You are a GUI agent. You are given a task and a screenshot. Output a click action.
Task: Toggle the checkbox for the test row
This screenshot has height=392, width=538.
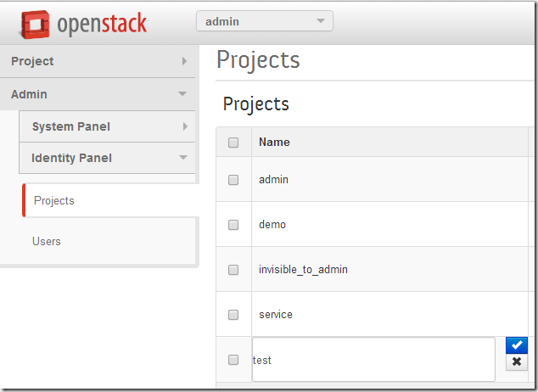pos(233,360)
